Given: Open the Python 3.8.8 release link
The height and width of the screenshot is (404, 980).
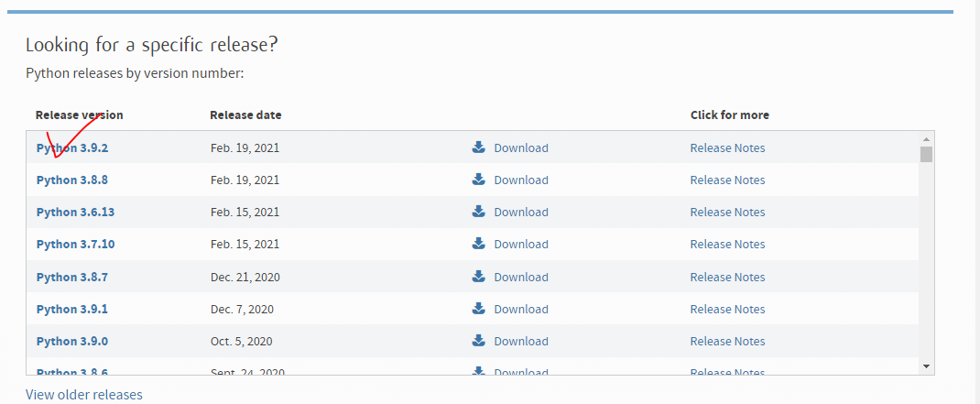Looking at the screenshot, I should click(71, 180).
